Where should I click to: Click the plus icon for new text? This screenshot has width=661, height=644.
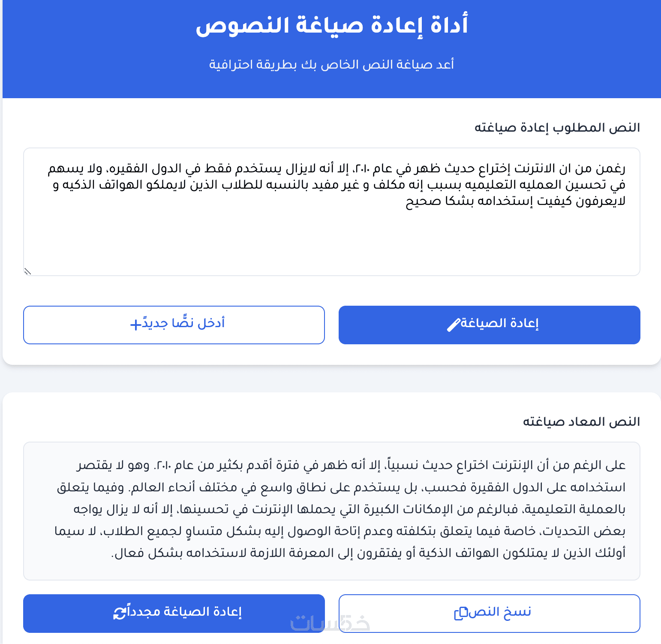point(135,325)
